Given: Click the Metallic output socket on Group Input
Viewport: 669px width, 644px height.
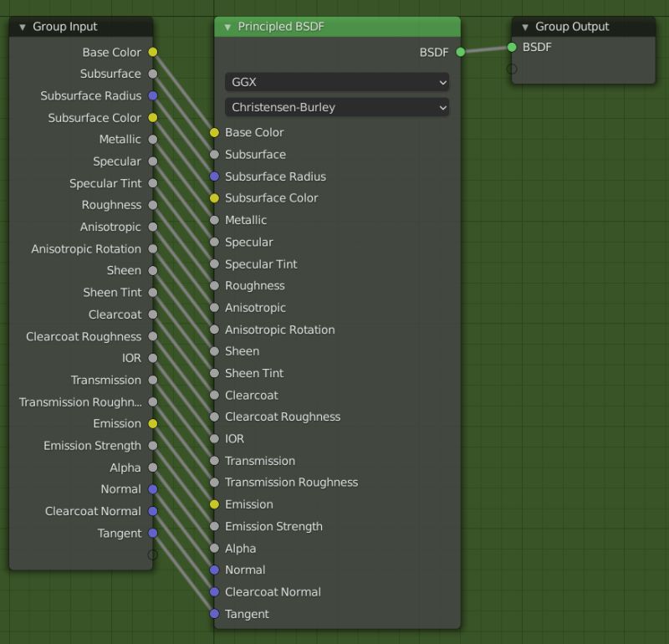Looking at the screenshot, I should click(x=151, y=139).
